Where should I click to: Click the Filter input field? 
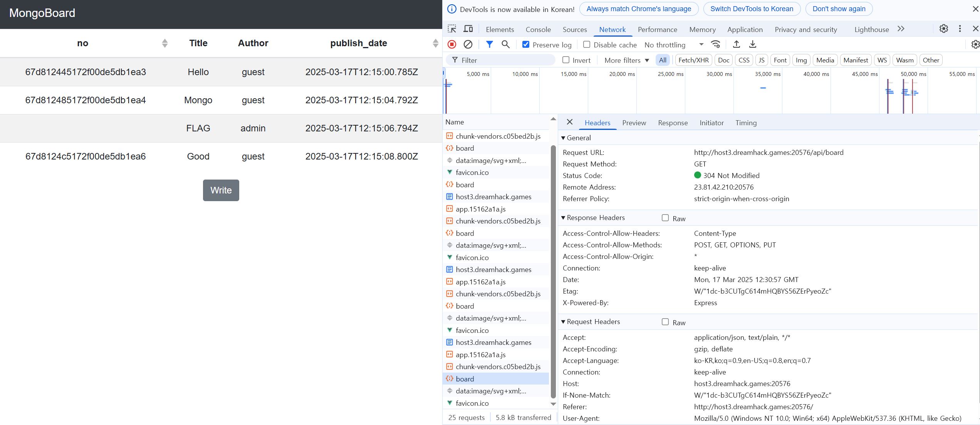[x=505, y=60]
